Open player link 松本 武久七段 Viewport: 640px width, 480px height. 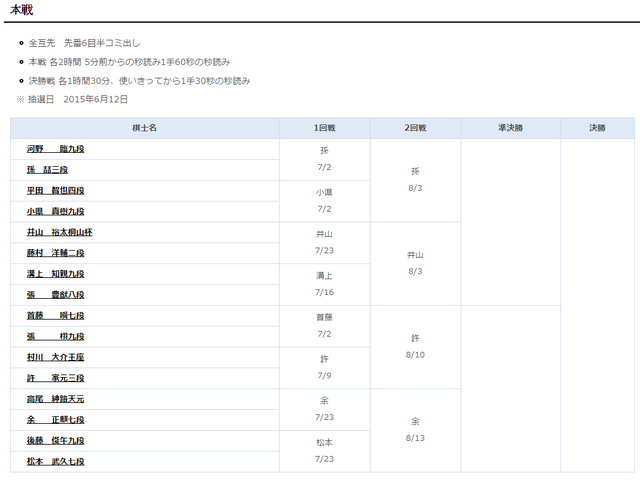pyautogui.click(x=56, y=461)
